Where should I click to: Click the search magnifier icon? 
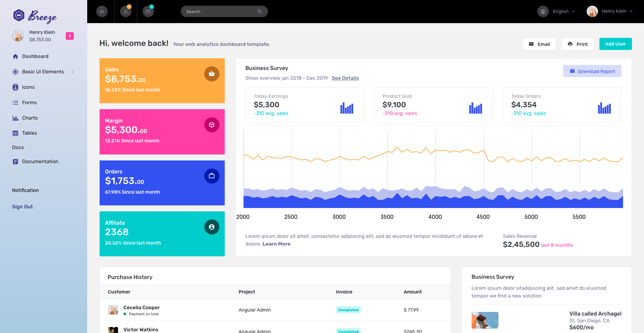(x=260, y=11)
